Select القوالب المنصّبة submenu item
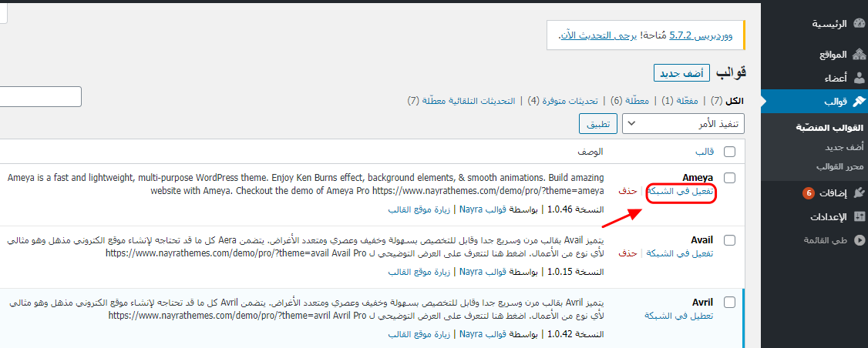868x348 pixels. click(x=829, y=127)
